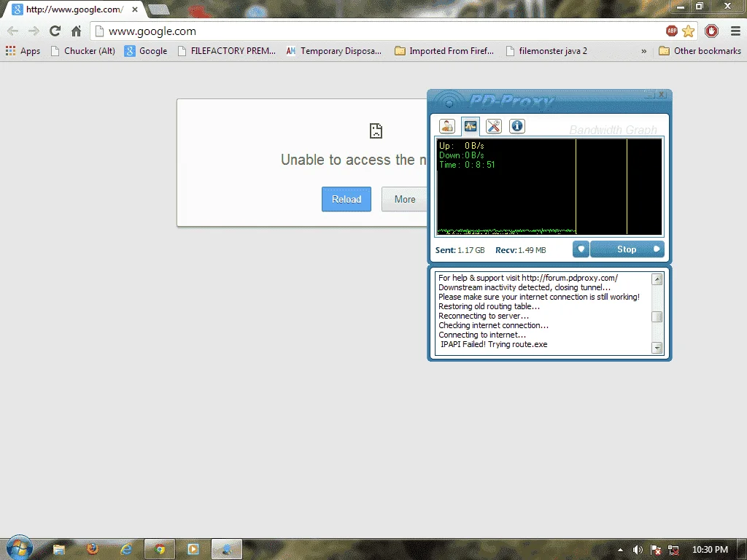Open PD-Proxy settings tools icon
The image size is (747, 560).
494,126
